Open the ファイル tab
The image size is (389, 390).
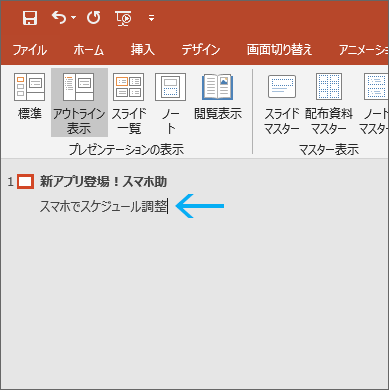tap(30, 50)
